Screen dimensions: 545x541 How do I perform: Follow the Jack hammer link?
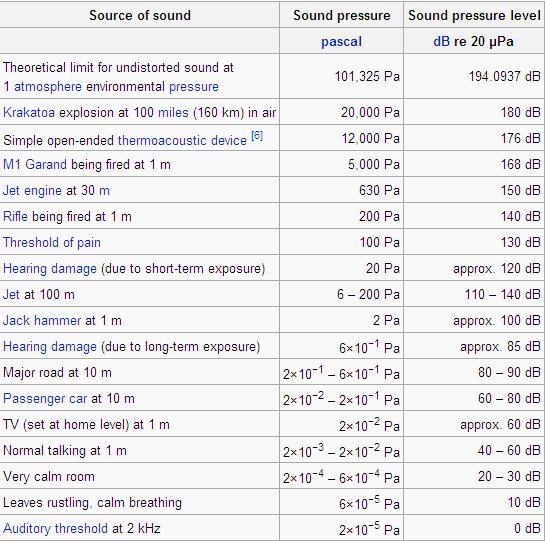42,321
